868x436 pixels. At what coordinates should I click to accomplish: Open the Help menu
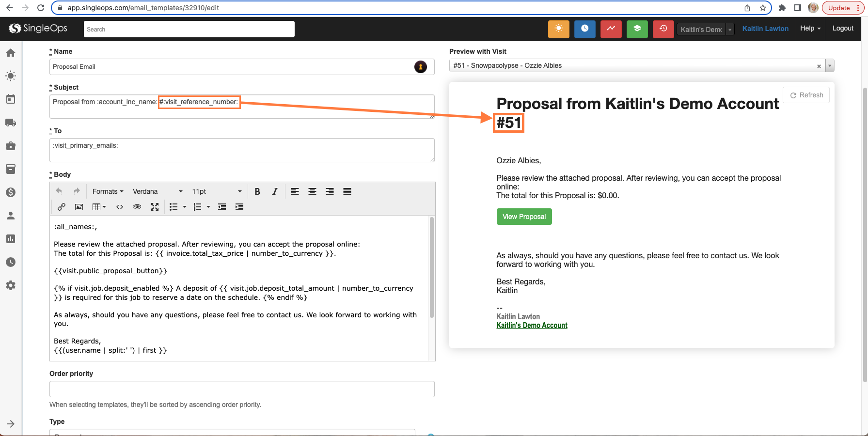point(810,29)
